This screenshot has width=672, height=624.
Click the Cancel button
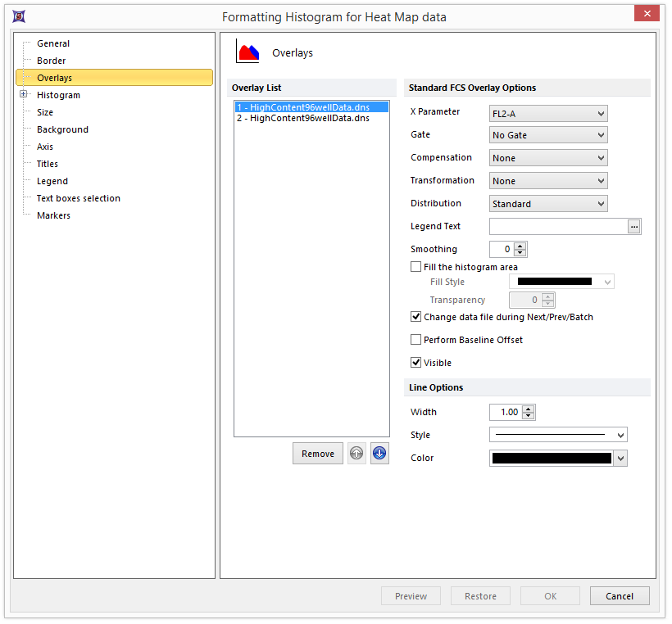coord(619,596)
